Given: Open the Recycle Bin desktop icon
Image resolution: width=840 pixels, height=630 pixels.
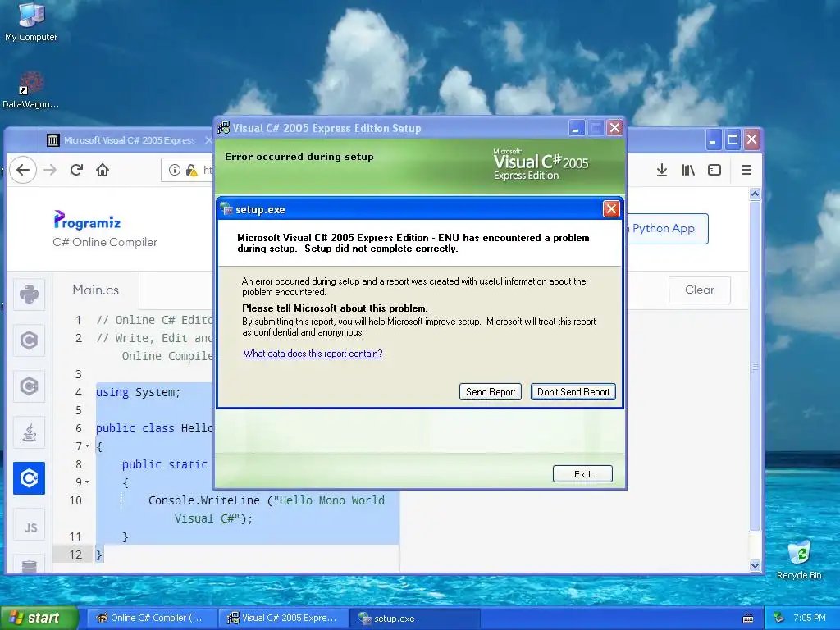Looking at the screenshot, I should pyautogui.click(x=799, y=559).
